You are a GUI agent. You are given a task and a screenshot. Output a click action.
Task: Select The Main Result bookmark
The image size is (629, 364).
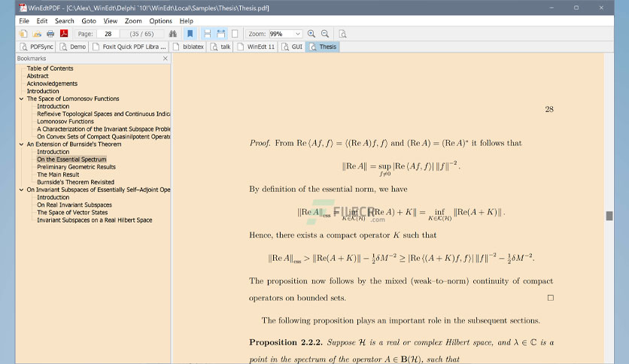pos(58,174)
